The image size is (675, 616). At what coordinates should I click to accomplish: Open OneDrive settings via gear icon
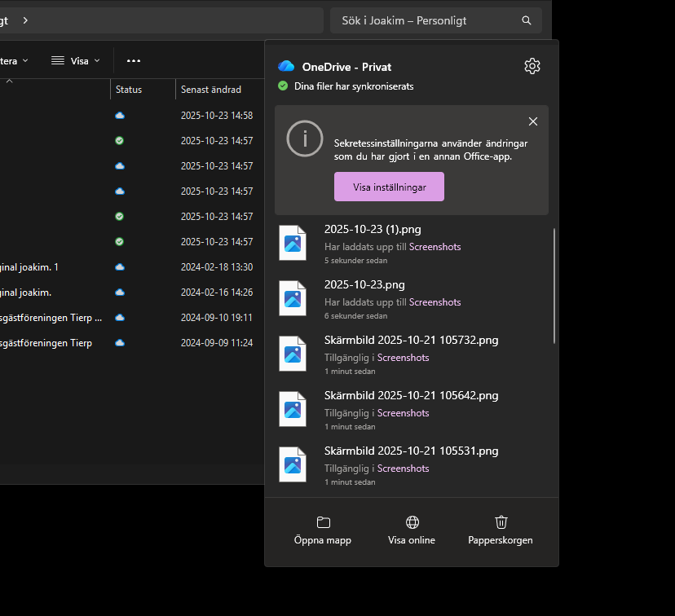click(x=532, y=66)
